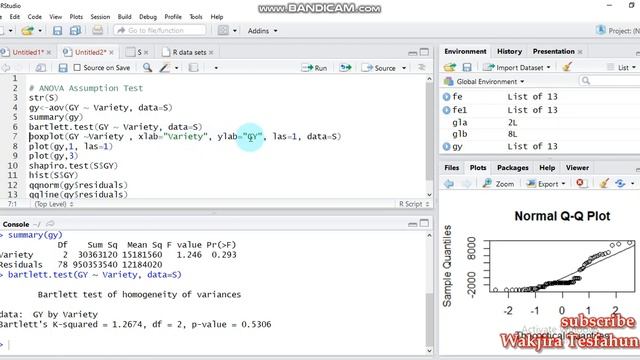Click the Environment search field
Image resolution: width=640 pixels, height=360 pixels.
tap(609, 81)
